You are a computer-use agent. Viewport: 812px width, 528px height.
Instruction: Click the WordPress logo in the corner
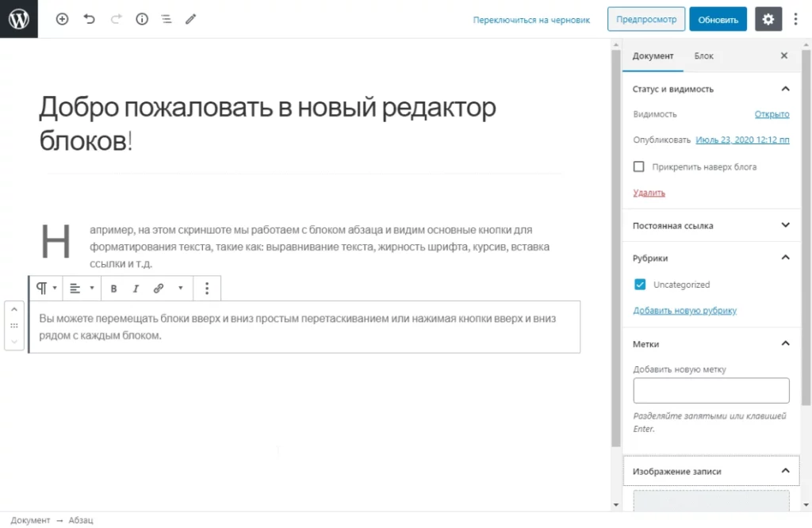click(x=17, y=19)
